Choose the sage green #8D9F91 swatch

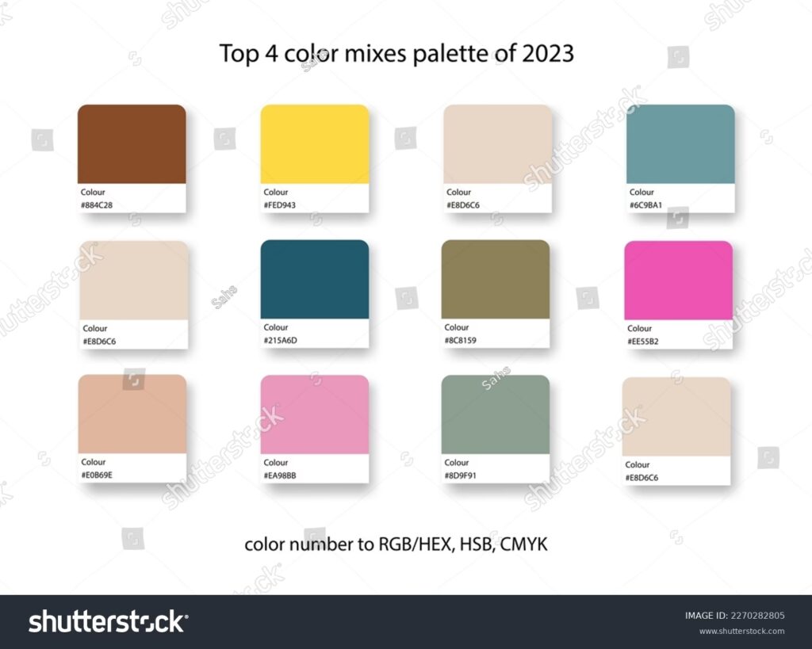pyautogui.click(x=496, y=414)
